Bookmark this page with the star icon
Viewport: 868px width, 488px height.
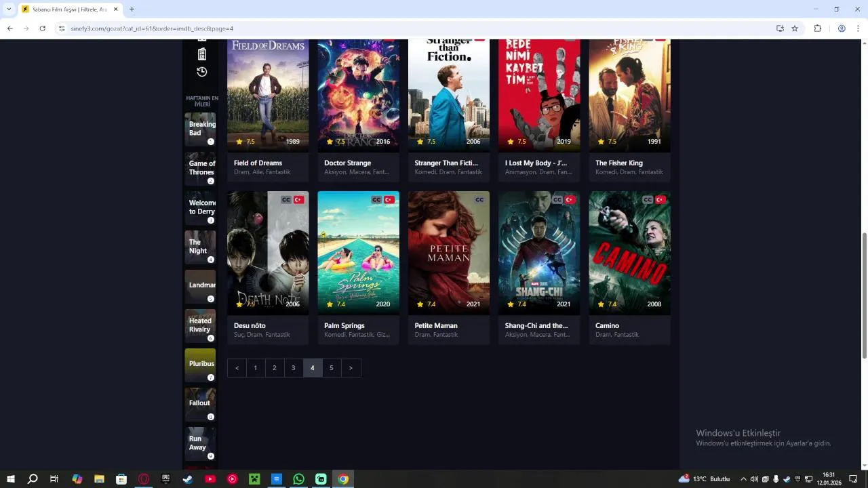[795, 28]
